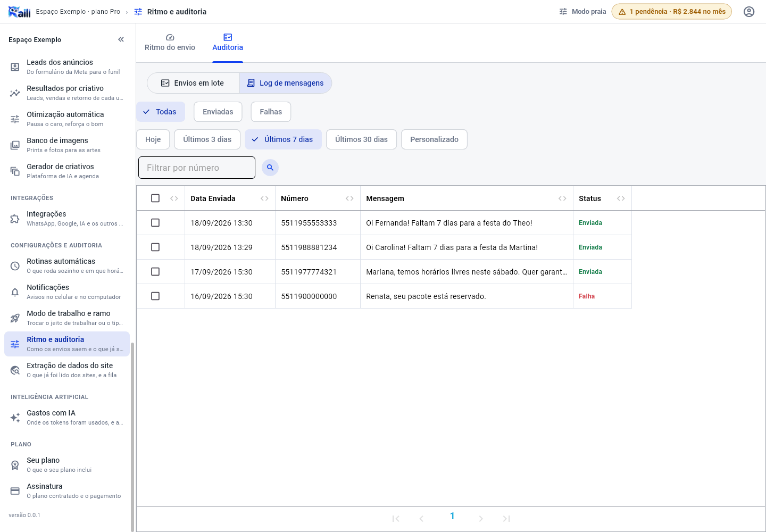The image size is (766, 532).
Task: Click the Notificações bell icon
Action: [15, 292]
